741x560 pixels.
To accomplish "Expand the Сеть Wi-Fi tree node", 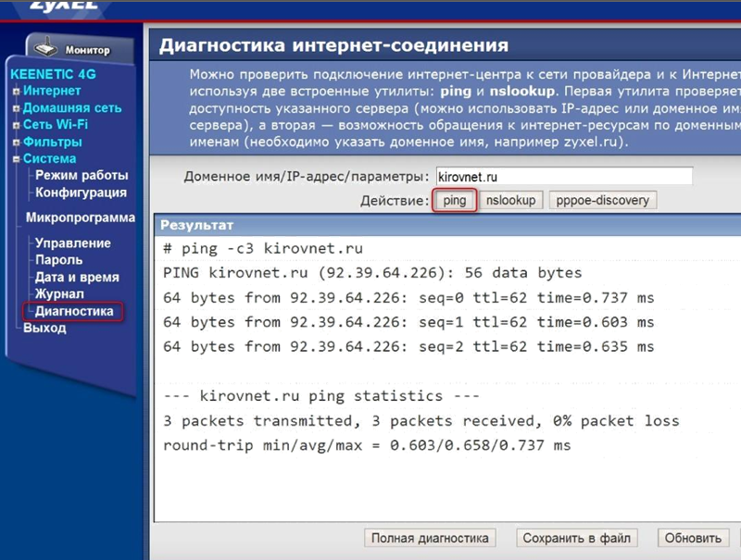I will [17, 126].
